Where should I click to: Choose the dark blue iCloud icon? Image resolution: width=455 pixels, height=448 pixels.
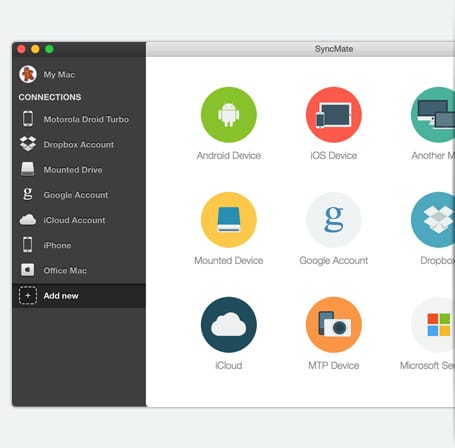pyautogui.click(x=229, y=325)
